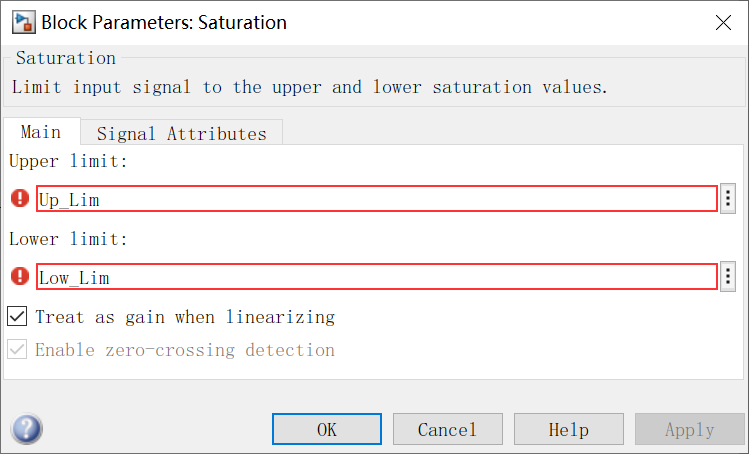The height and width of the screenshot is (454, 749).
Task: Click the Upper limit label
Action: coord(68,161)
